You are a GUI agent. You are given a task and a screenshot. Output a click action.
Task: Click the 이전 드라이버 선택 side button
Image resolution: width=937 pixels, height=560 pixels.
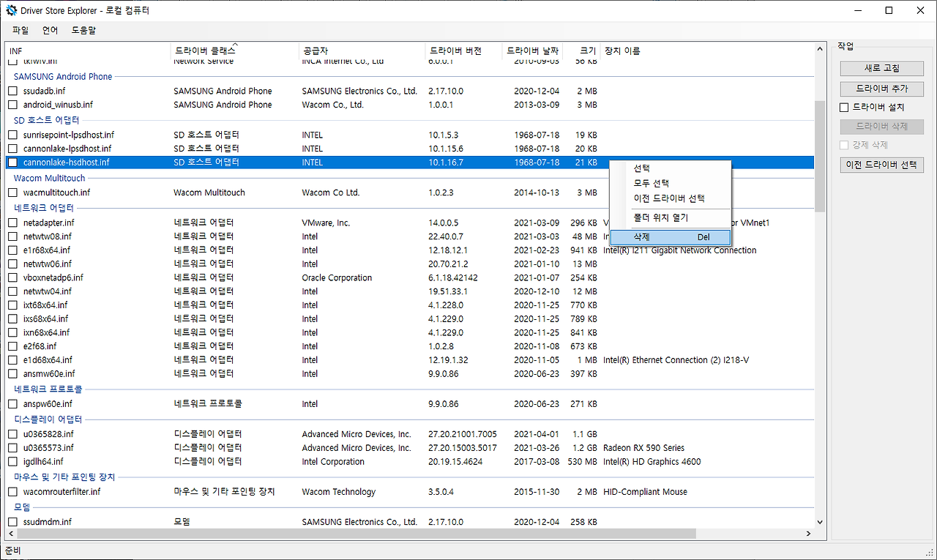point(882,165)
